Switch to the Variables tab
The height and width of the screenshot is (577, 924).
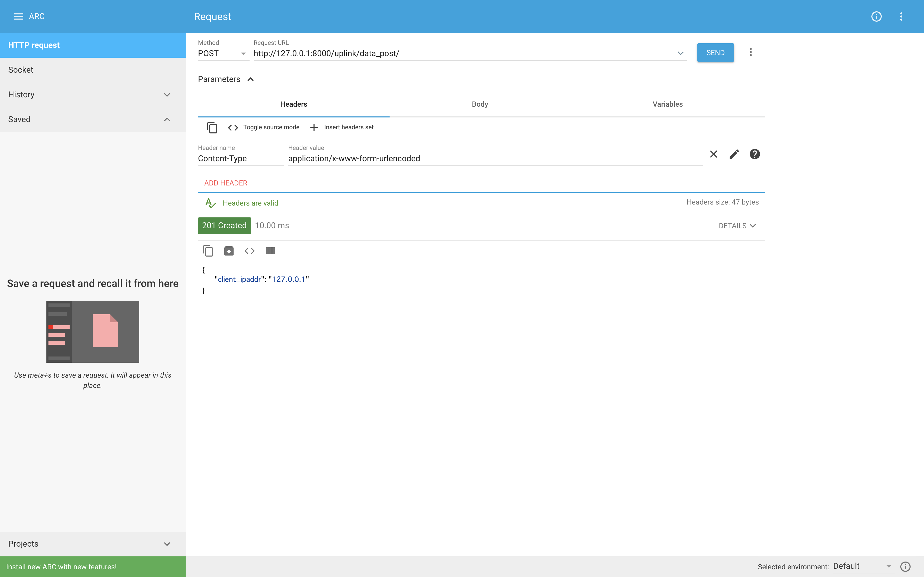pos(667,104)
